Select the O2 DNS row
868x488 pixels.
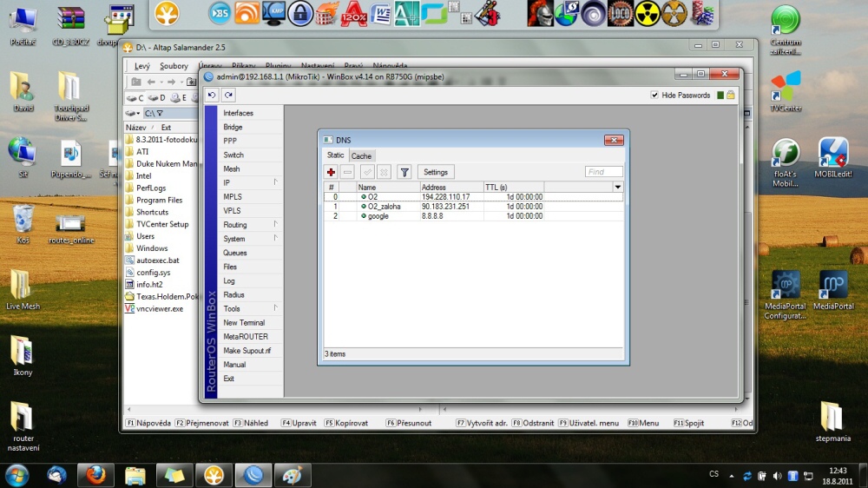[x=473, y=196]
